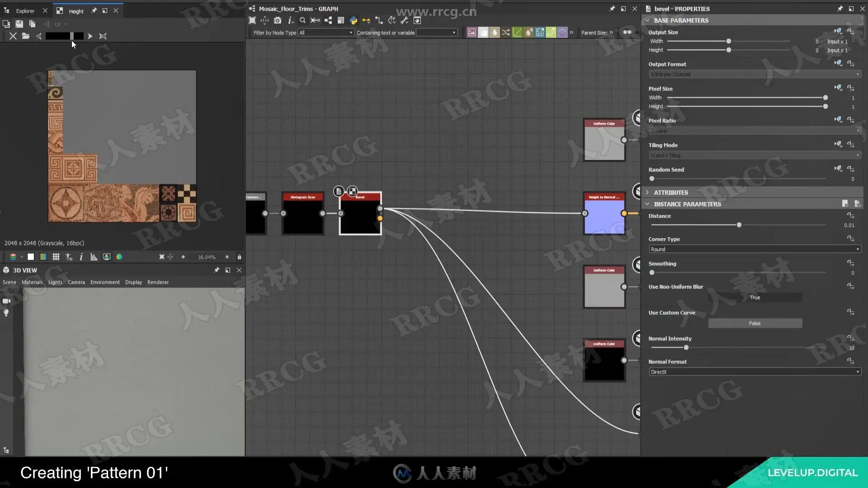Viewport: 868px width, 488px height.
Task: Click the graph search magnifier icon
Action: pos(302,20)
